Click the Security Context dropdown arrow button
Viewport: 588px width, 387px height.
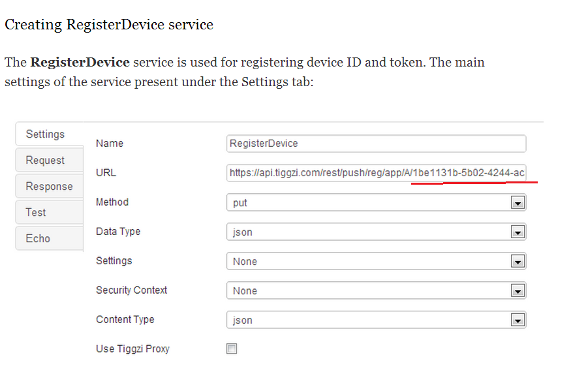(x=518, y=291)
